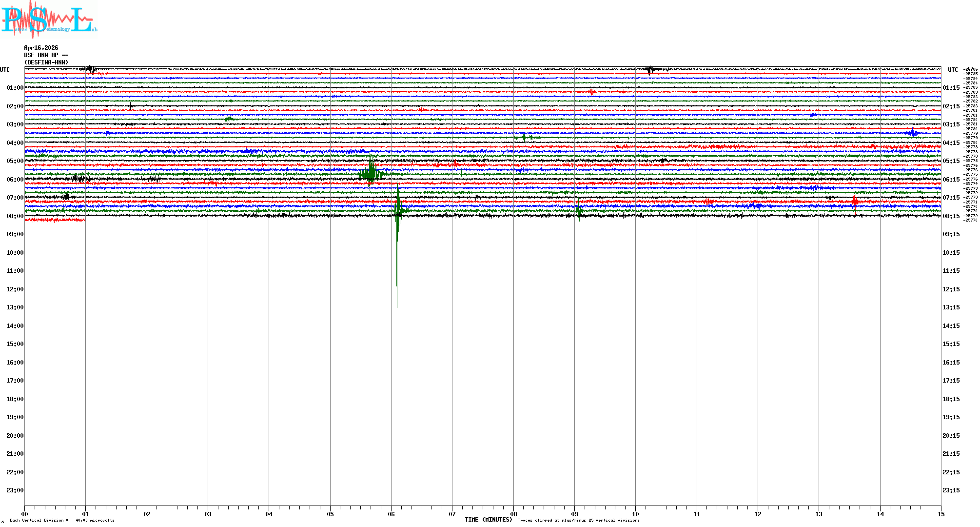
Task: Select the 23:00 hour label on left
Action: pos(15,490)
